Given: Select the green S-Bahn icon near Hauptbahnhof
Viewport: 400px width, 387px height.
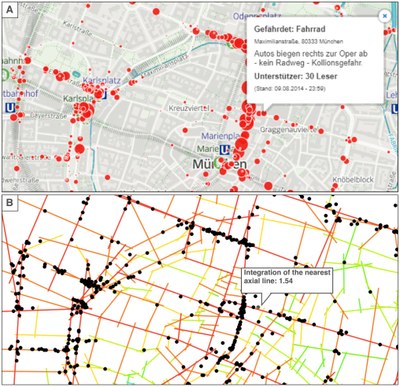Looking at the screenshot, I should pyautogui.click(x=5, y=75).
